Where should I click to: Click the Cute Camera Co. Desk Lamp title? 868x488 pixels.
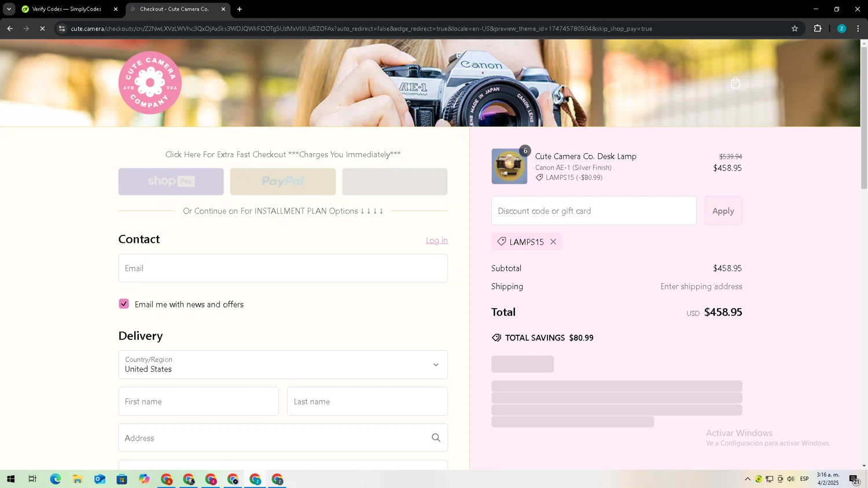pyautogui.click(x=586, y=156)
